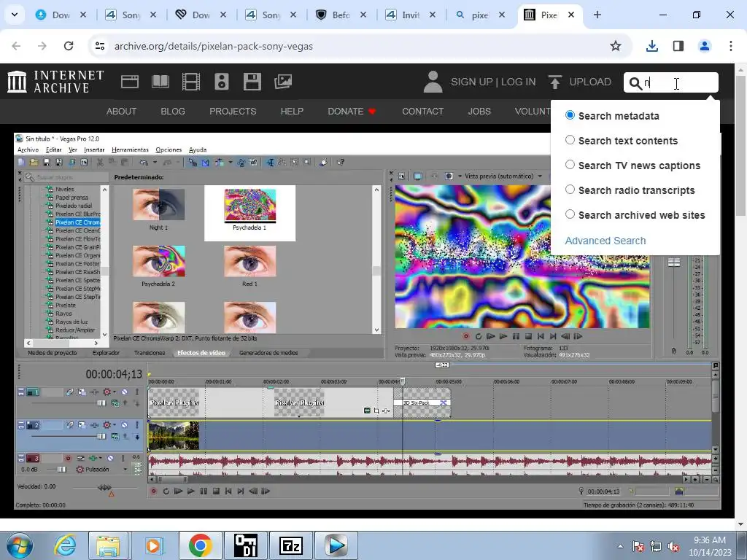The image size is (747, 560).
Task: Open the JOBS menu item
Action: coord(479,112)
